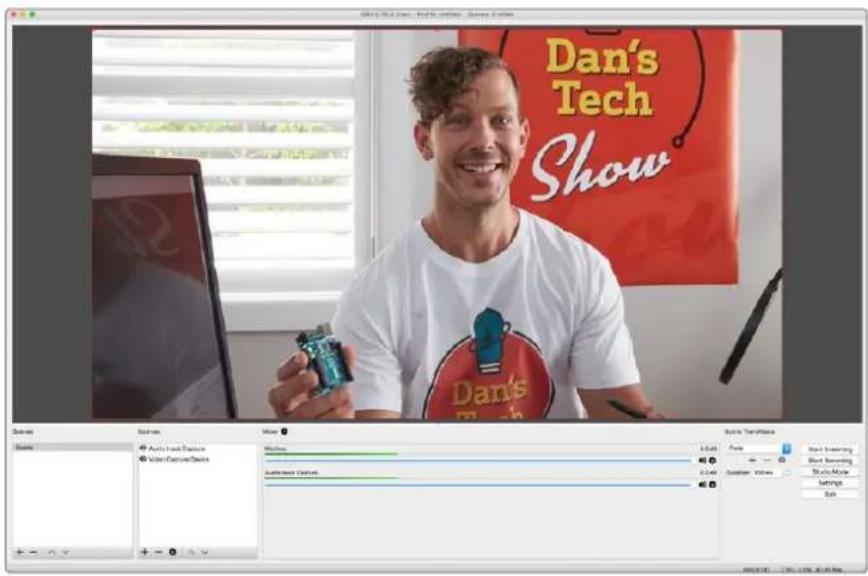Adjust the Audio Input Capture volume slider
This screenshot has height=576, width=868.
[478, 485]
